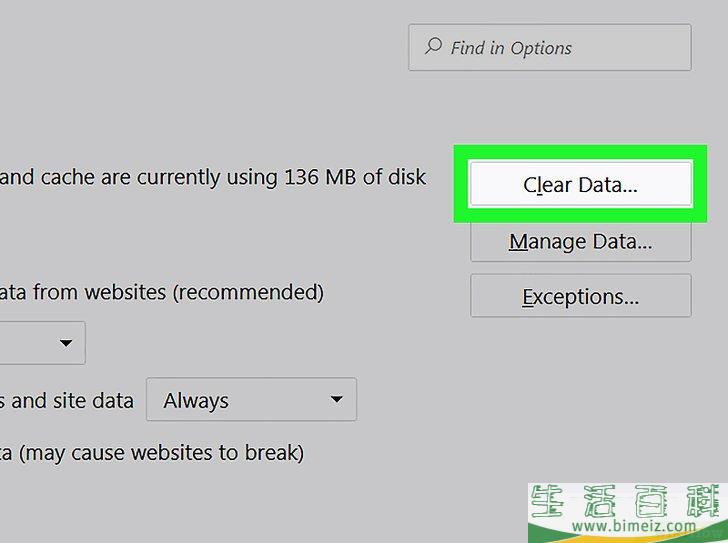Image resolution: width=728 pixels, height=543 pixels.
Task: Select the data from websites (recommended) option label
Action: pyautogui.click(x=162, y=292)
